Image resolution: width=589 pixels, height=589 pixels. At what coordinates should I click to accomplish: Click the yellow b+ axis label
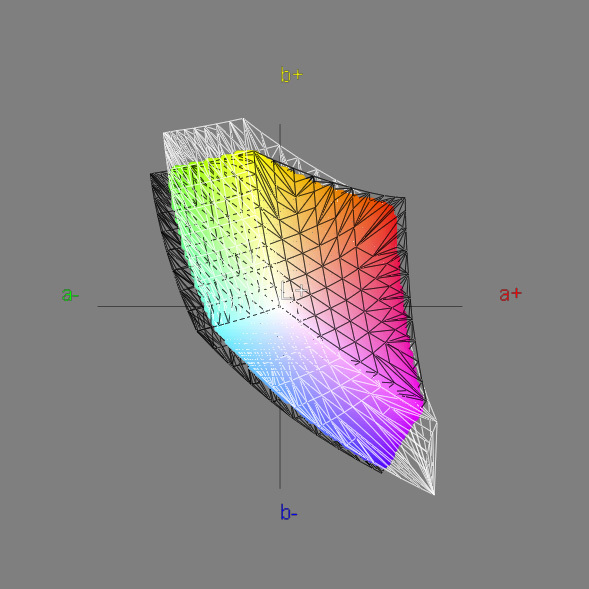[x=291, y=75]
